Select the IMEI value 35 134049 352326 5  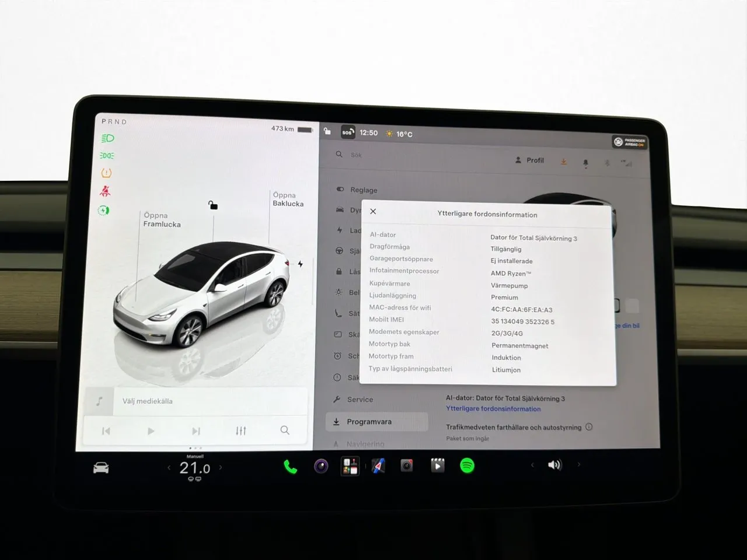click(523, 321)
